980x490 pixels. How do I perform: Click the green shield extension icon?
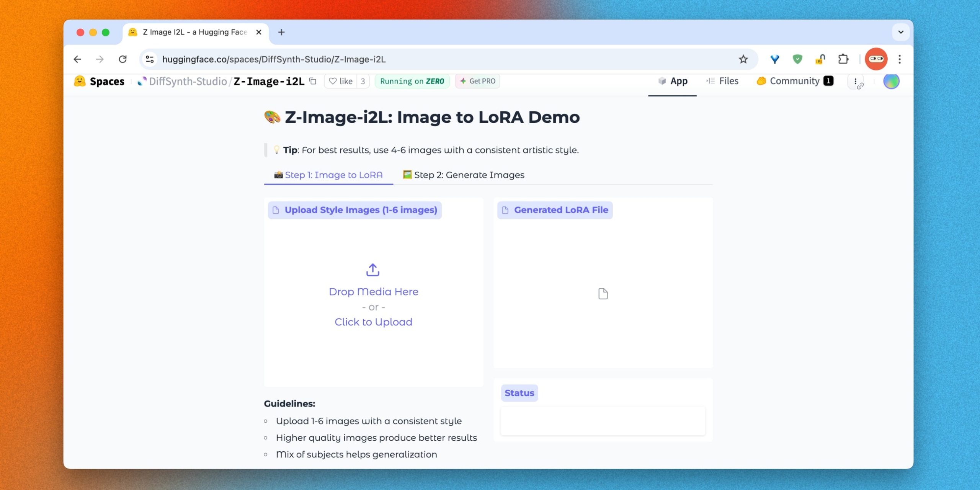[797, 59]
